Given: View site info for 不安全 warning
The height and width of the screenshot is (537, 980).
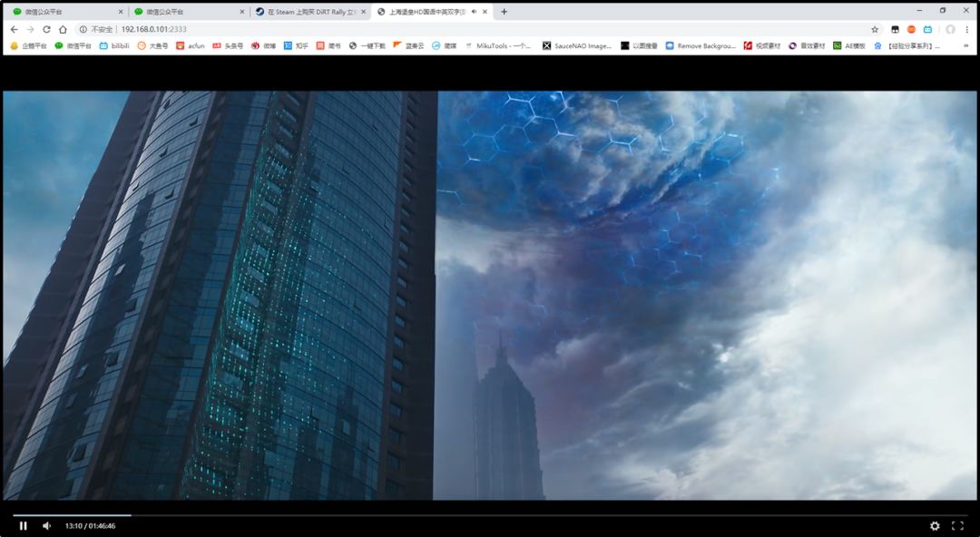Looking at the screenshot, I should (x=96, y=29).
